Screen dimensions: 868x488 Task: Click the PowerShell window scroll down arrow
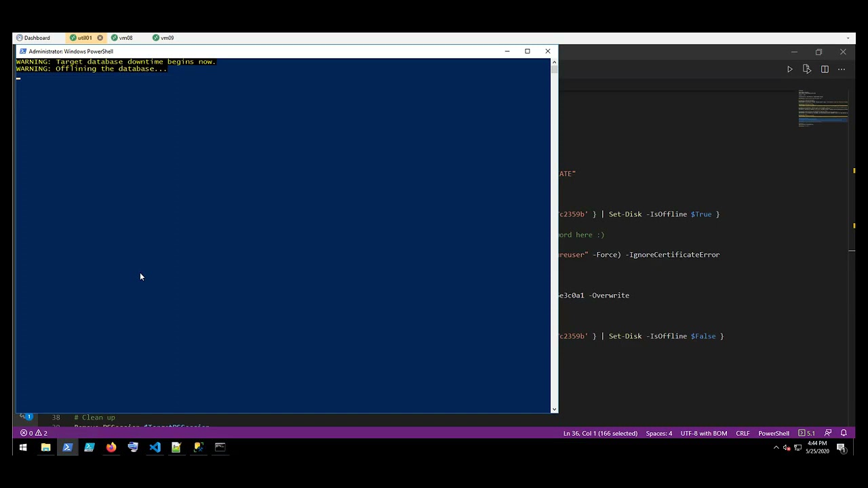click(x=554, y=409)
